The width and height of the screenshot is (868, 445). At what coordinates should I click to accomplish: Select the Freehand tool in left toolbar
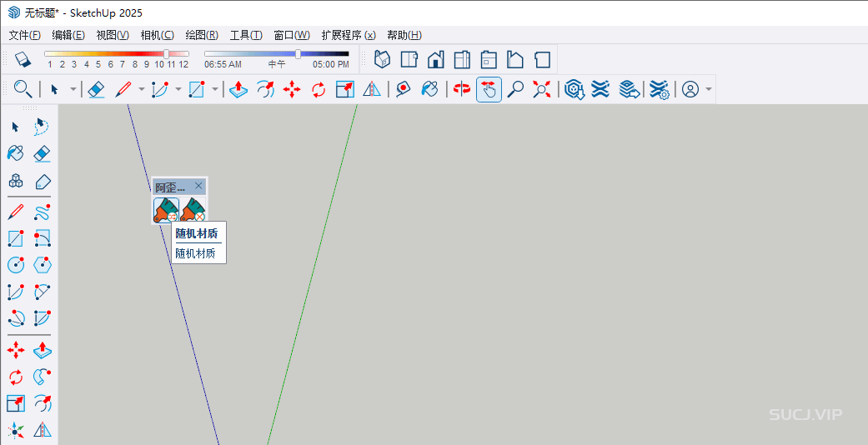coord(42,212)
